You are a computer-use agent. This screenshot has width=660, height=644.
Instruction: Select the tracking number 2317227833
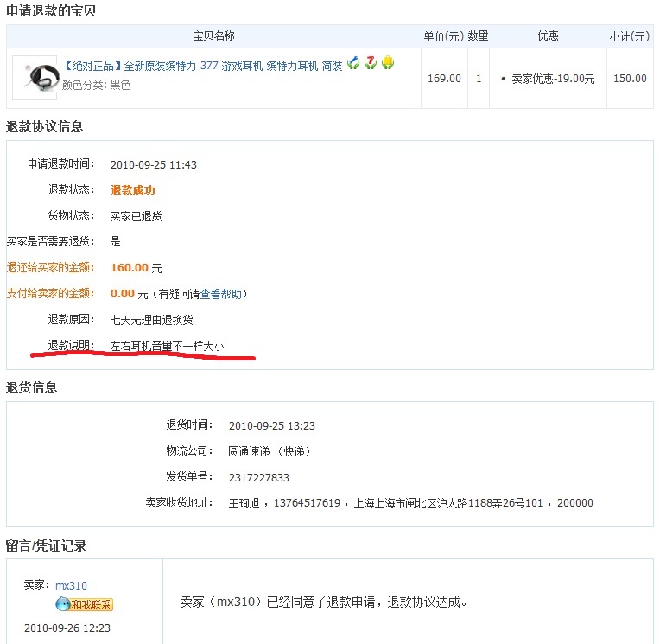pyautogui.click(x=259, y=478)
